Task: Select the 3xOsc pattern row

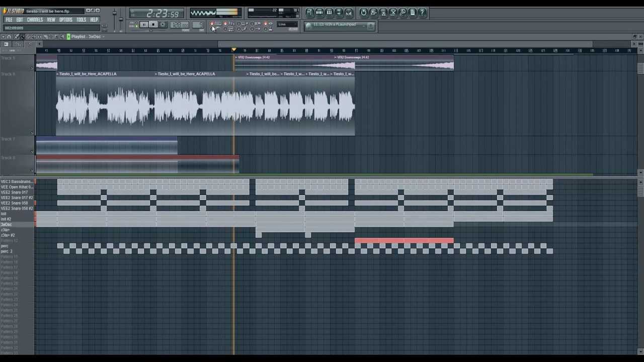Action: [x=17, y=224]
